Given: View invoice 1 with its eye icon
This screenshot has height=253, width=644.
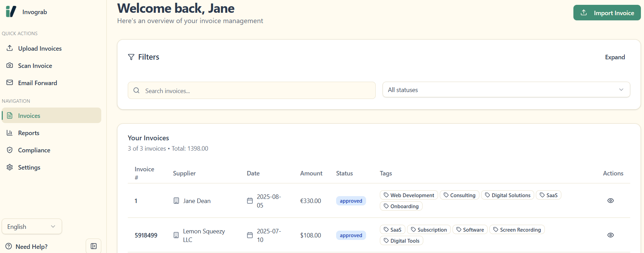Looking at the screenshot, I should [611, 201].
